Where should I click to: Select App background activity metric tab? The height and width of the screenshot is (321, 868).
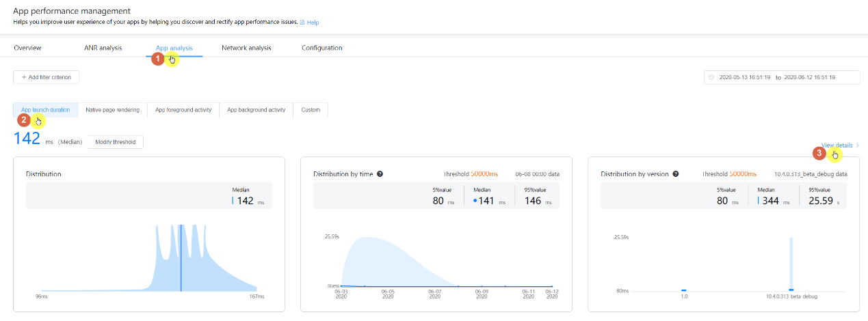[x=256, y=109]
